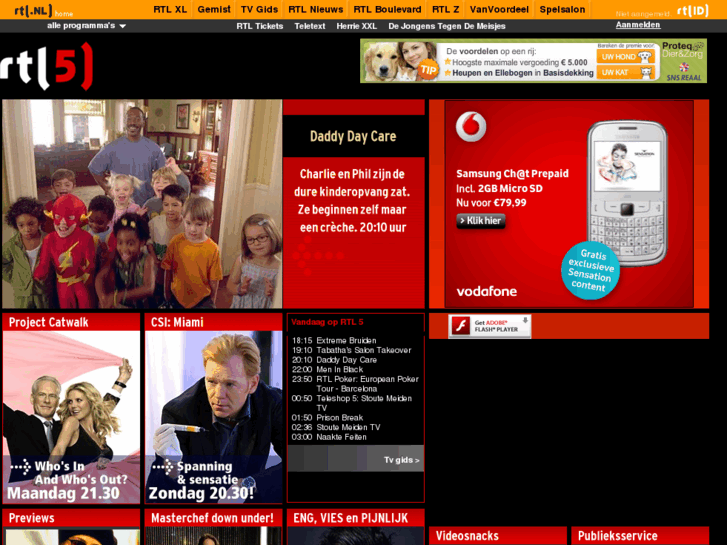
Task: Click the Project Catwalk promo image
Action: 71,417
